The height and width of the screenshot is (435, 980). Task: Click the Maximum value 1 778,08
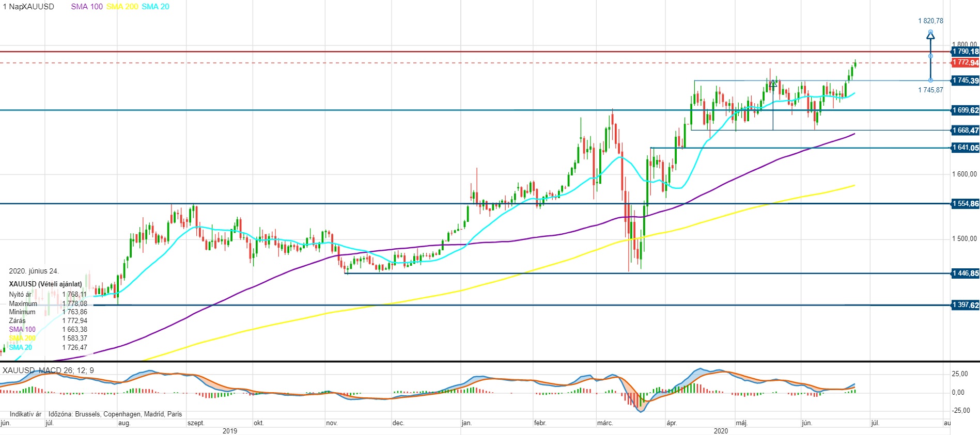75,303
